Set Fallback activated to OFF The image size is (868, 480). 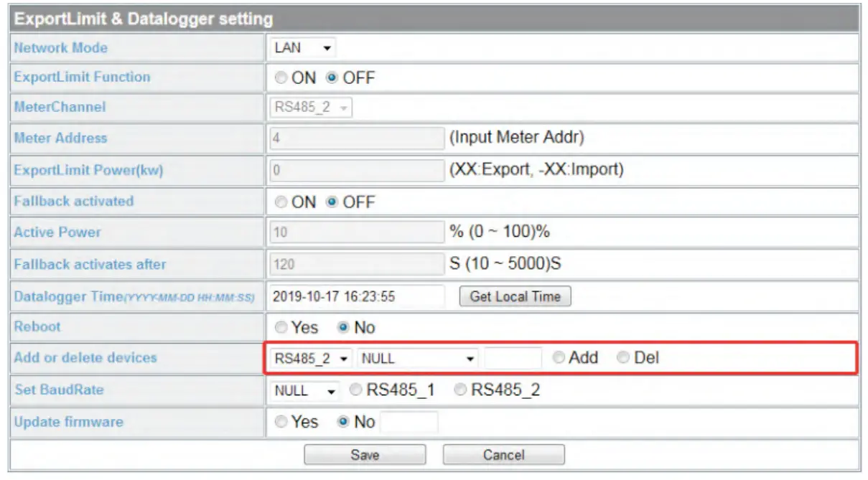click(332, 202)
